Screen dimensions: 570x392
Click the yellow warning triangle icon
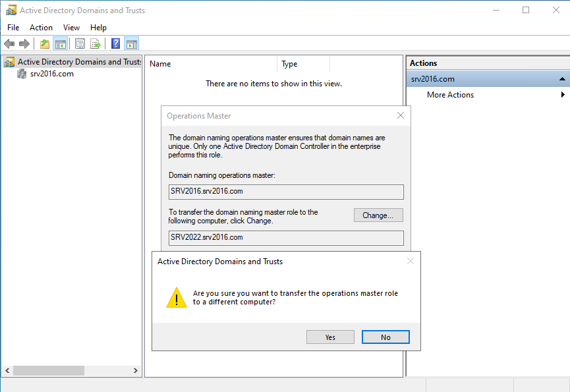[177, 298]
